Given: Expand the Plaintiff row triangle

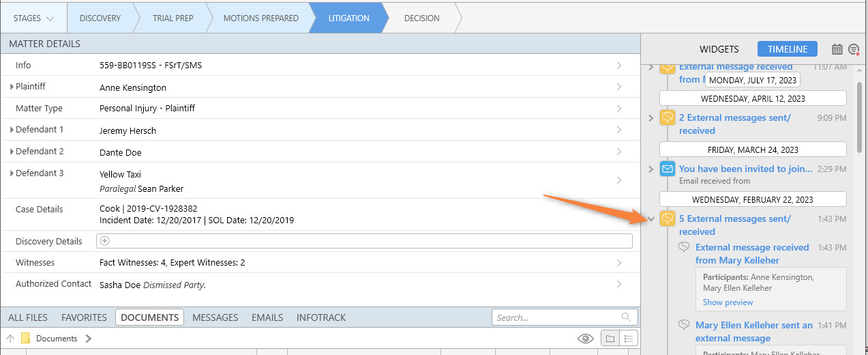Looking at the screenshot, I should [x=12, y=87].
